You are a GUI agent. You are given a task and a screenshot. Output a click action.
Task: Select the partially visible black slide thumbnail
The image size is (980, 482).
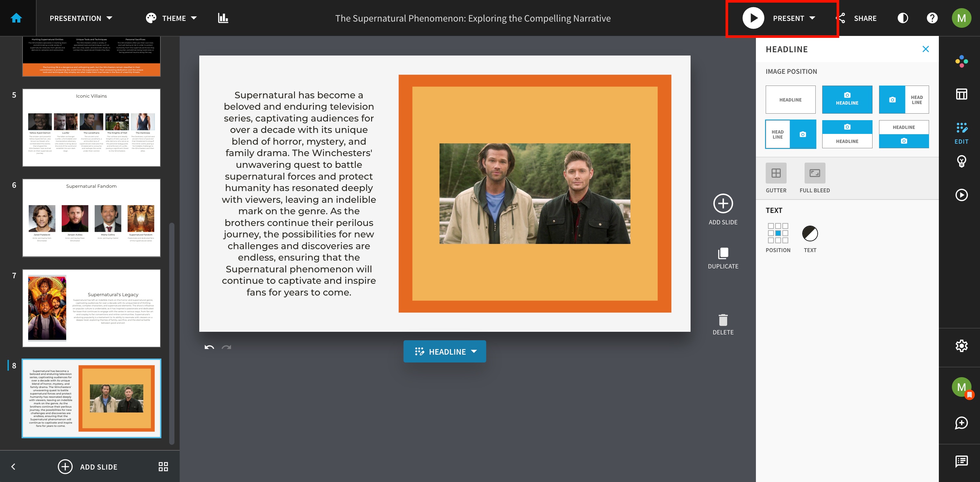pyautogui.click(x=91, y=56)
